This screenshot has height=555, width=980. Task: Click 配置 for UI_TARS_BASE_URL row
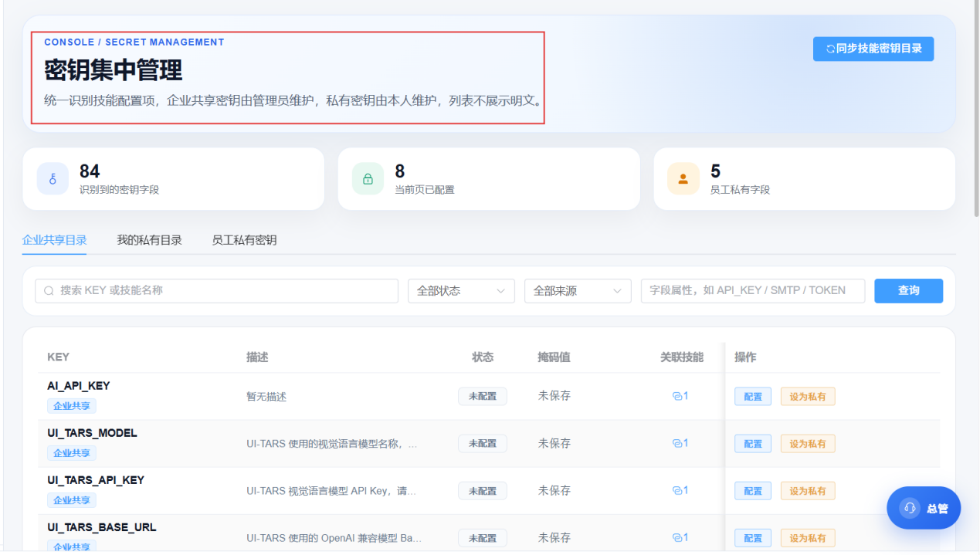point(753,538)
